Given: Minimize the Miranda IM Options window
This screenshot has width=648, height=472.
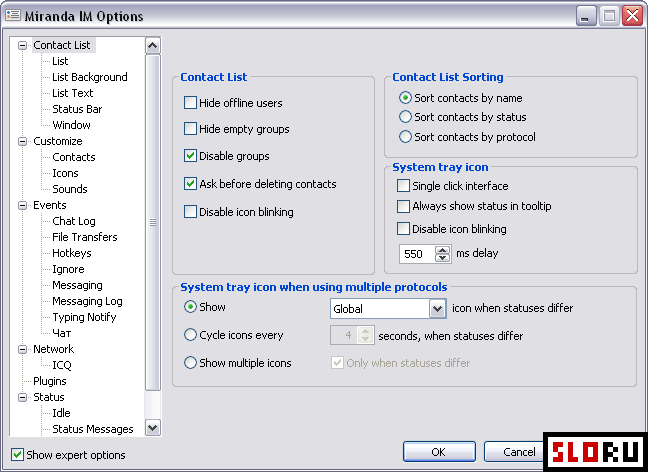Looking at the screenshot, I should (585, 16).
